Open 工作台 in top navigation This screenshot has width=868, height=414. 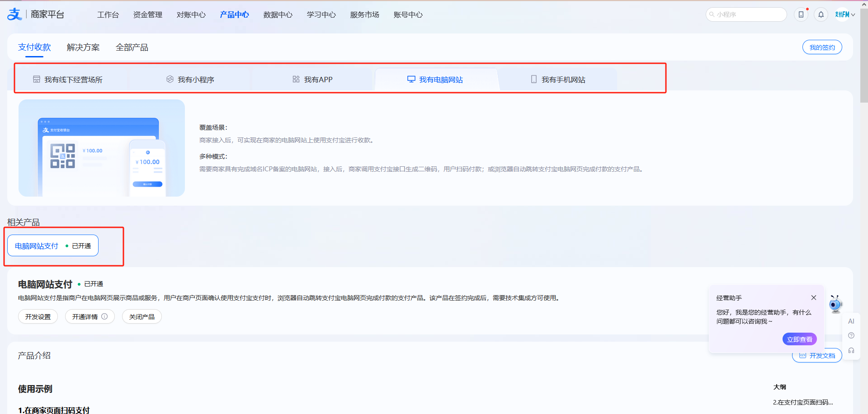[x=108, y=14]
